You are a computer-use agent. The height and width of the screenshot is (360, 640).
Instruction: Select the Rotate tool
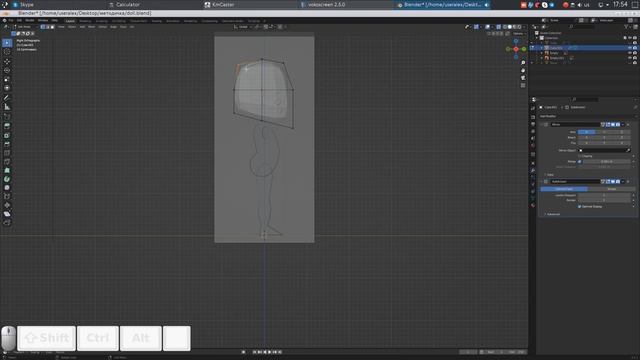click(7, 70)
